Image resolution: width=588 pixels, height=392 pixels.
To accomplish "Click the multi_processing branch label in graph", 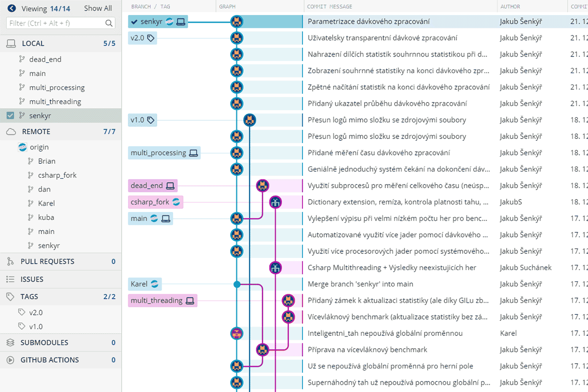I will (x=164, y=153).
